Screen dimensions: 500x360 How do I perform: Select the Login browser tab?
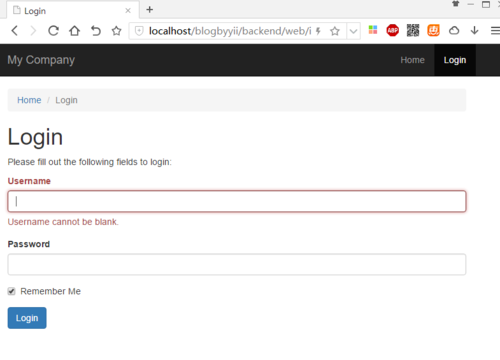pyautogui.click(x=73, y=10)
